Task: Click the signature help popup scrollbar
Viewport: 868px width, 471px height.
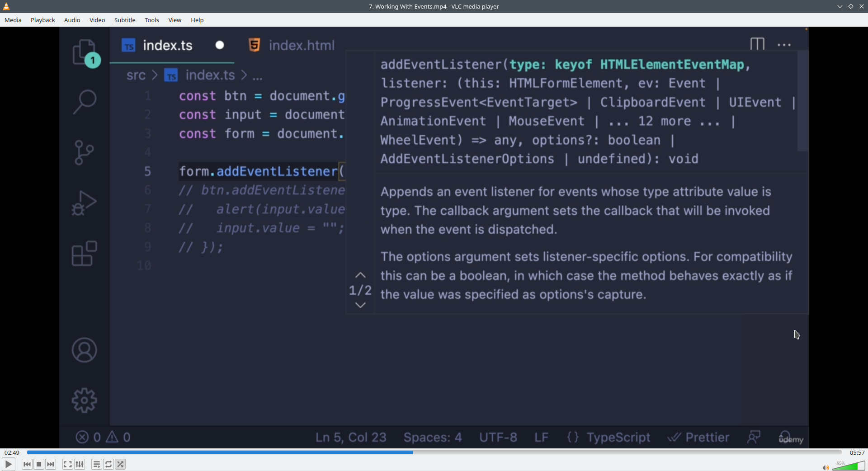Action: (802, 101)
